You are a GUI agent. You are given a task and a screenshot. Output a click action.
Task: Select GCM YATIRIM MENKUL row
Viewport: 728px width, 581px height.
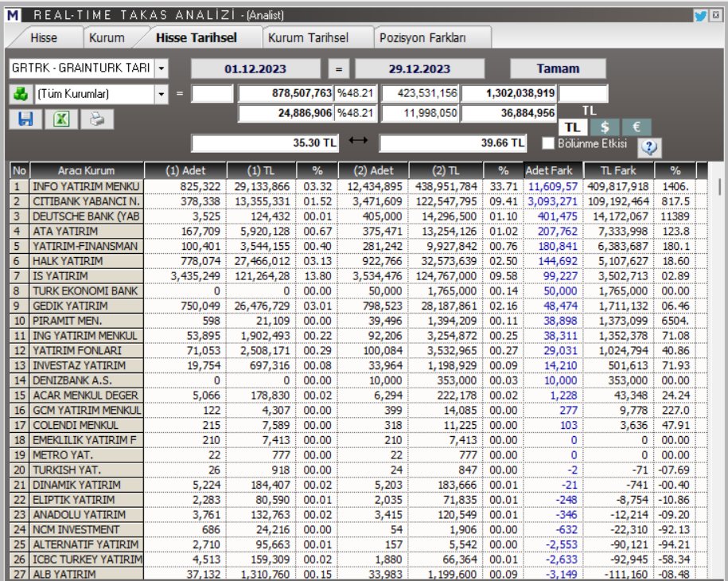coord(357,410)
